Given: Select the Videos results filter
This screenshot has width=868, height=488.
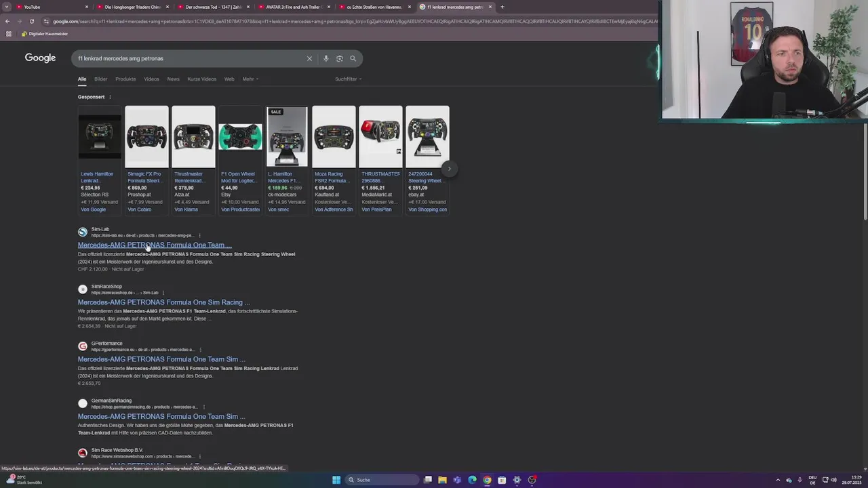Looking at the screenshot, I should (151, 79).
